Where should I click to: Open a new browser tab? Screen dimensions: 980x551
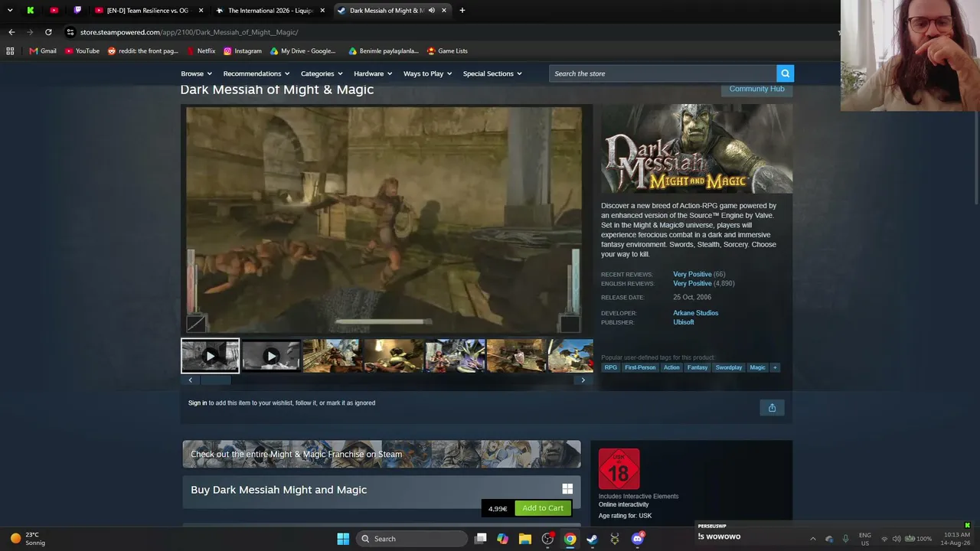tap(462, 11)
